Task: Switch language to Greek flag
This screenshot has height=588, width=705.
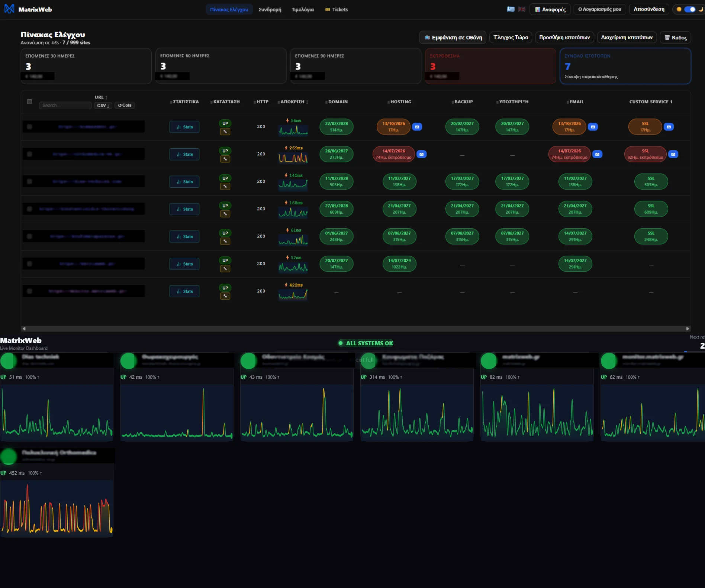Action: pos(511,9)
